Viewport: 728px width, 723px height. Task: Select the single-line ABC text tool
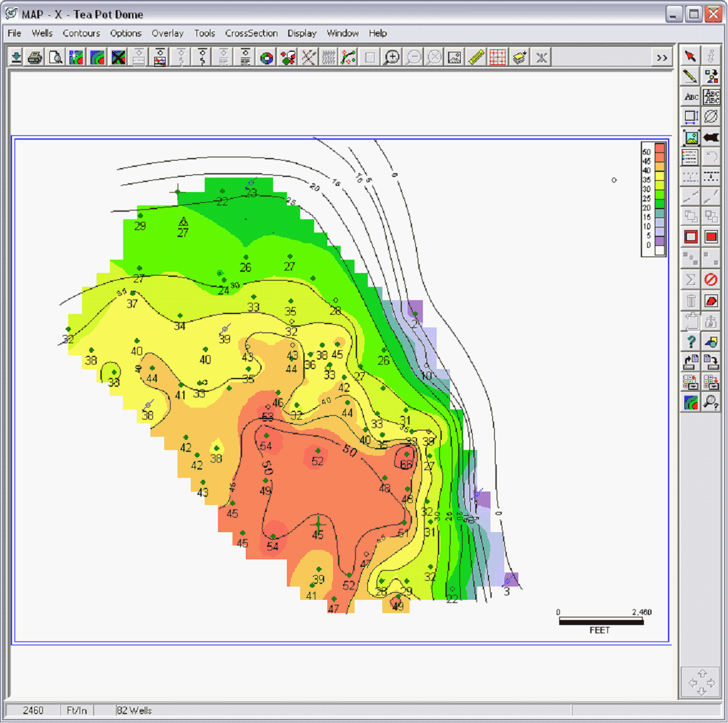pos(691,97)
